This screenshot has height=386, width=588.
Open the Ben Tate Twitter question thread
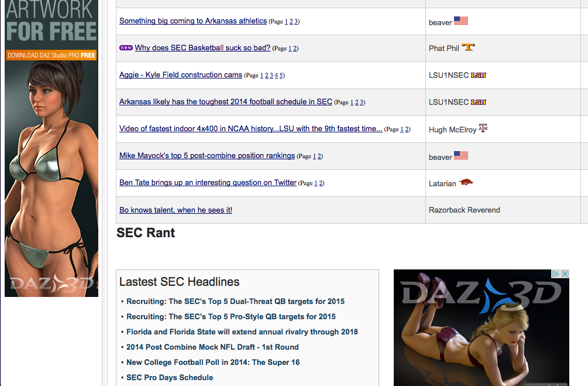(208, 183)
